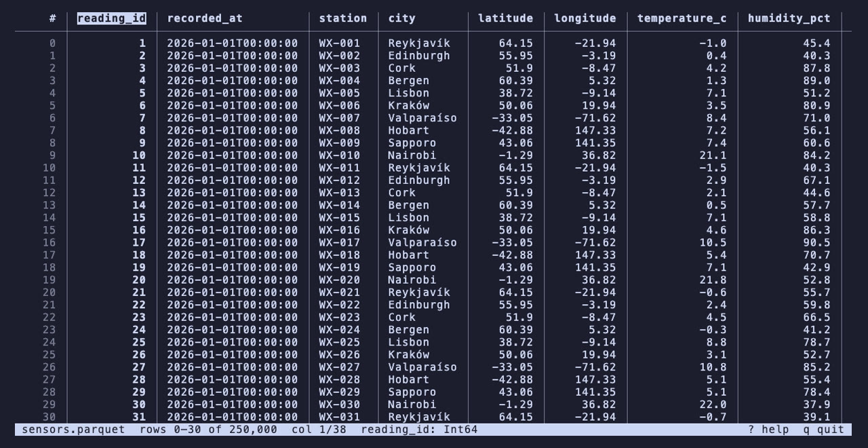Click the q quit shortcut in status bar

coord(824,430)
